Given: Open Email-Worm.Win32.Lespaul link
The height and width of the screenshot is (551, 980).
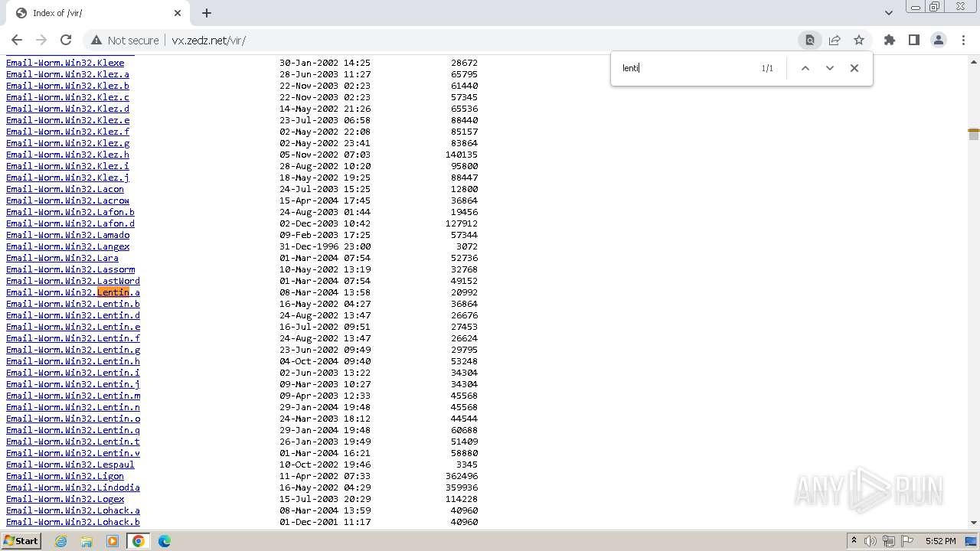Looking at the screenshot, I should tap(70, 465).
